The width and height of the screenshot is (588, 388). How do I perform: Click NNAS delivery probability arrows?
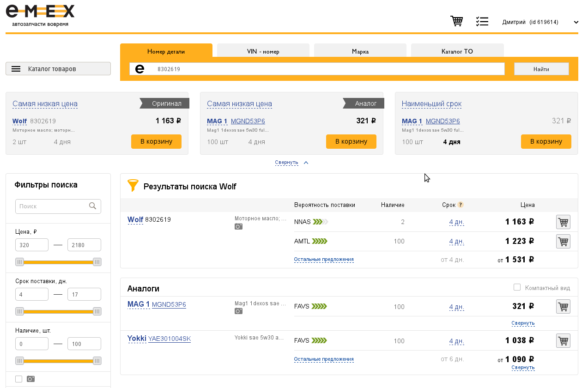320,222
